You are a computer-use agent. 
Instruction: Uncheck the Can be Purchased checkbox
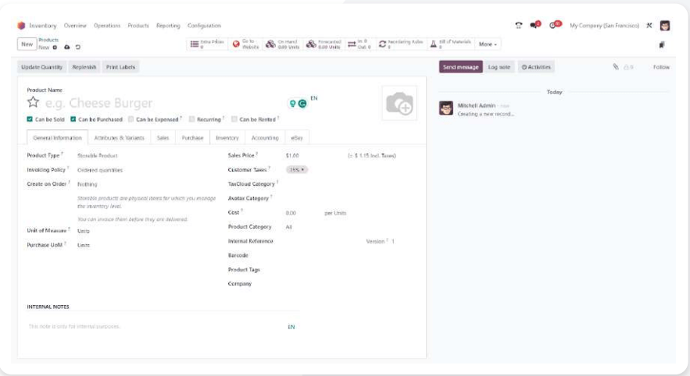point(73,119)
